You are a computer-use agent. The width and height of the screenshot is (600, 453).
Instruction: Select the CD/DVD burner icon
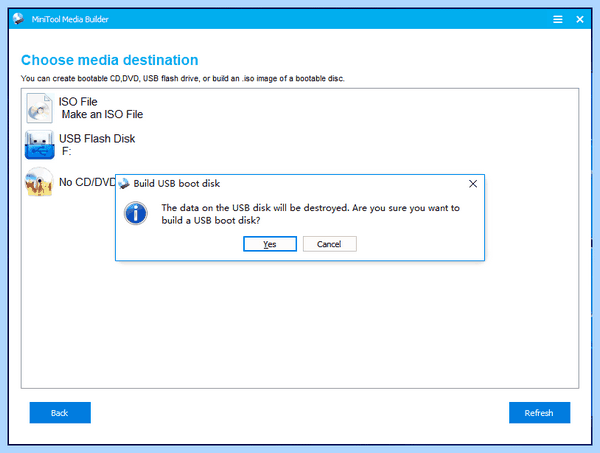[39, 182]
